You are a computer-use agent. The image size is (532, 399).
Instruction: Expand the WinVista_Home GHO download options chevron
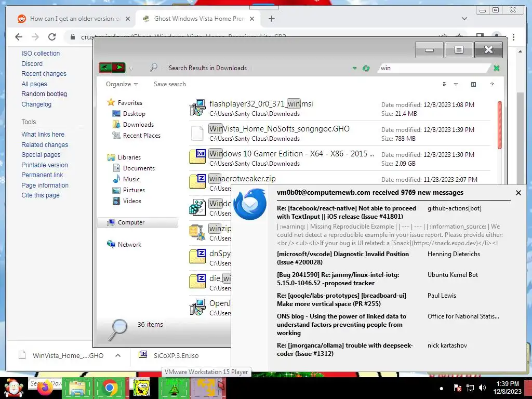point(118,355)
